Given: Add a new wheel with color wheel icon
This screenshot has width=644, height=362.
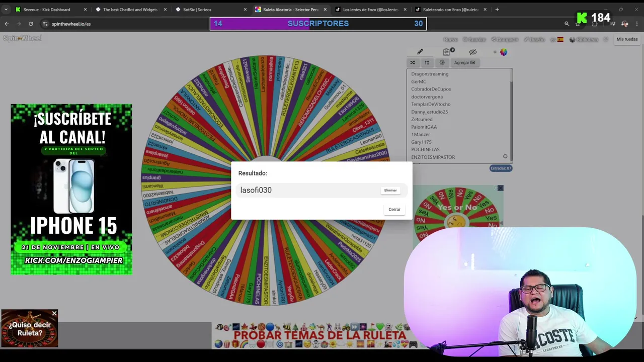Looking at the screenshot, I should click(x=501, y=52).
